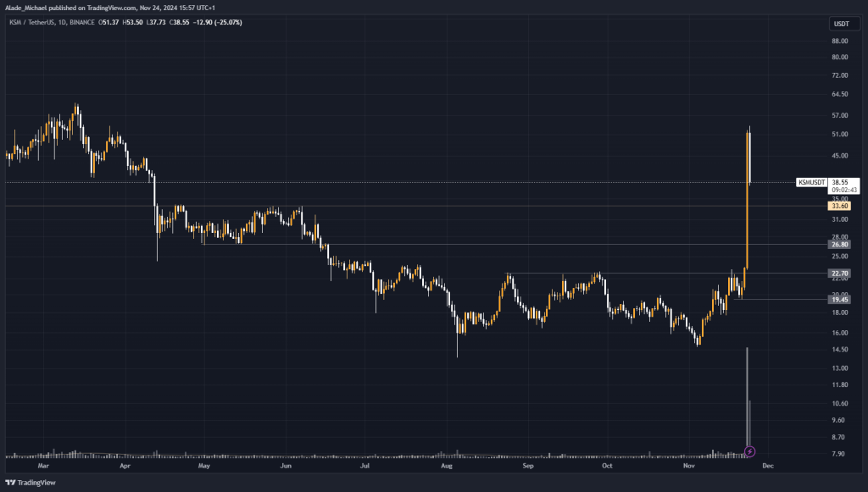Click the 64.50 value on price scale
Screen dimensions: 868x492
pyautogui.click(x=840, y=94)
